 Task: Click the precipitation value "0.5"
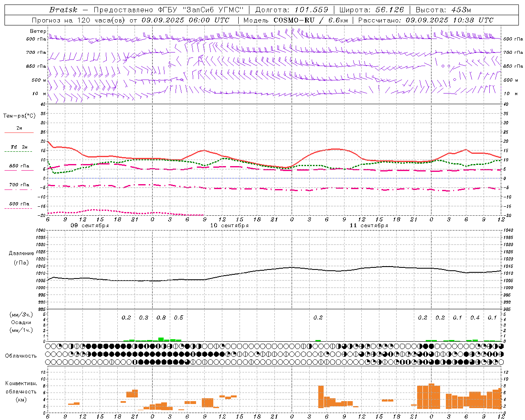point(178,318)
